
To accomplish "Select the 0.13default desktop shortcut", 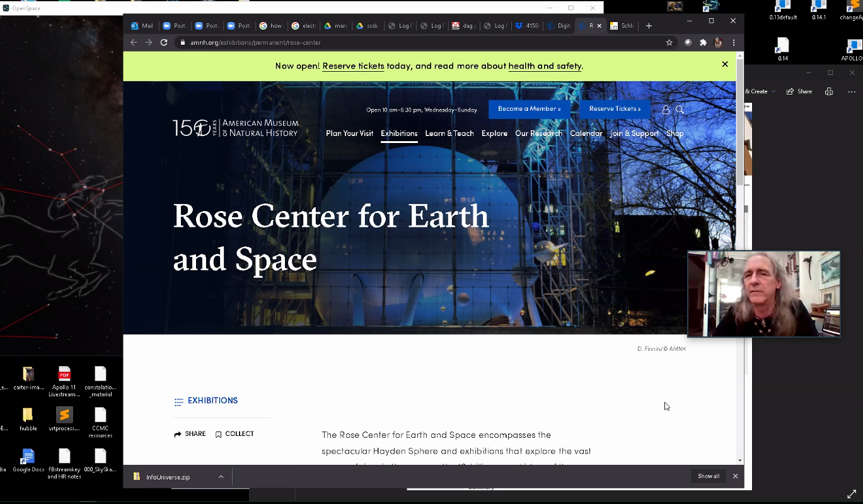I will coord(783,11).
